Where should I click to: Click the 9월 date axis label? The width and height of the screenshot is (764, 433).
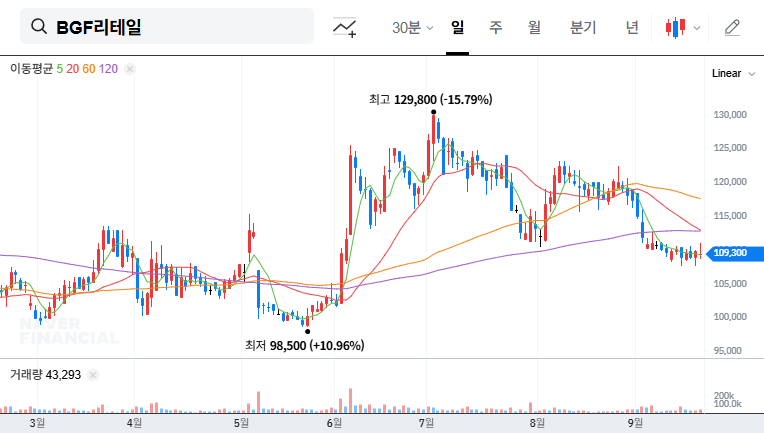click(635, 423)
